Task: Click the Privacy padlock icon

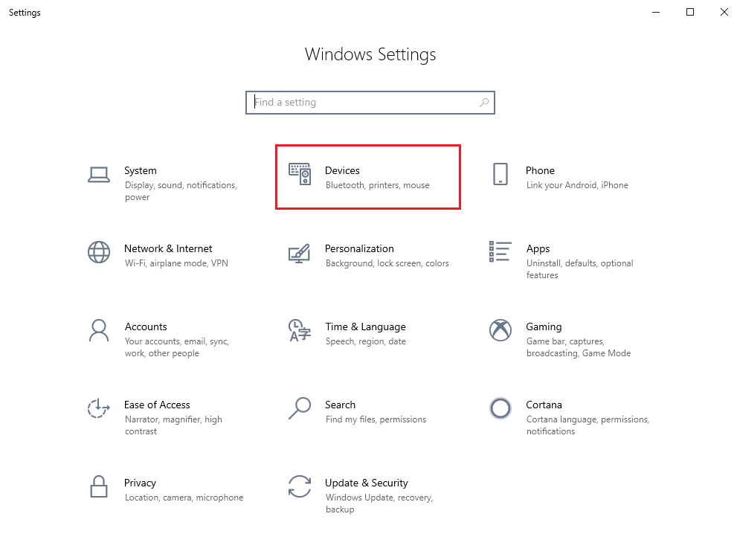Action: (x=99, y=486)
